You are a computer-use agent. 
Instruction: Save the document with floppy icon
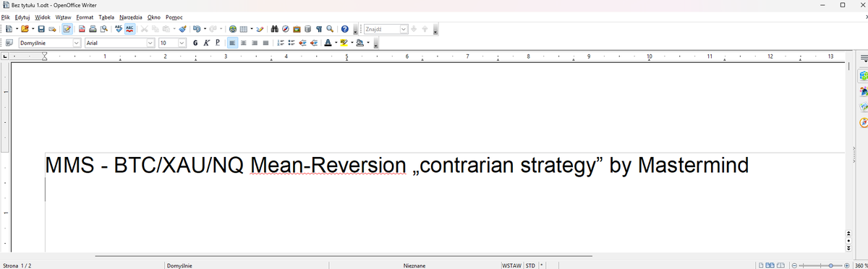pos(41,29)
